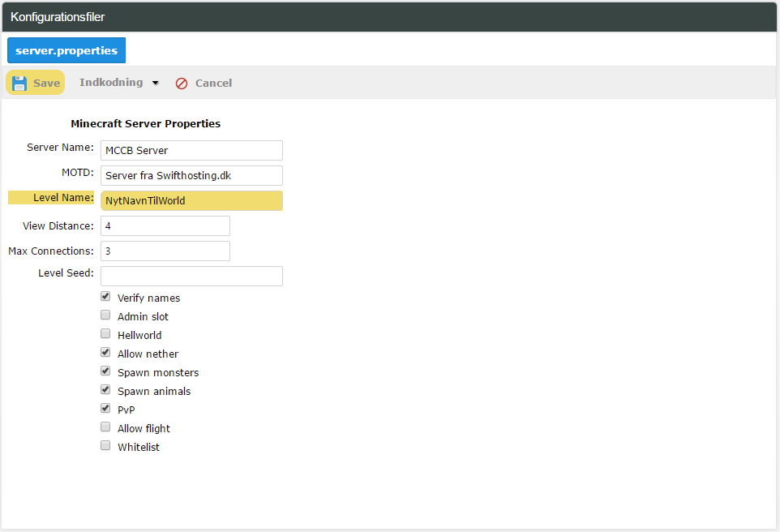The image size is (780, 532).
Task: Click the Level Seed label
Action: pyautogui.click(x=66, y=272)
